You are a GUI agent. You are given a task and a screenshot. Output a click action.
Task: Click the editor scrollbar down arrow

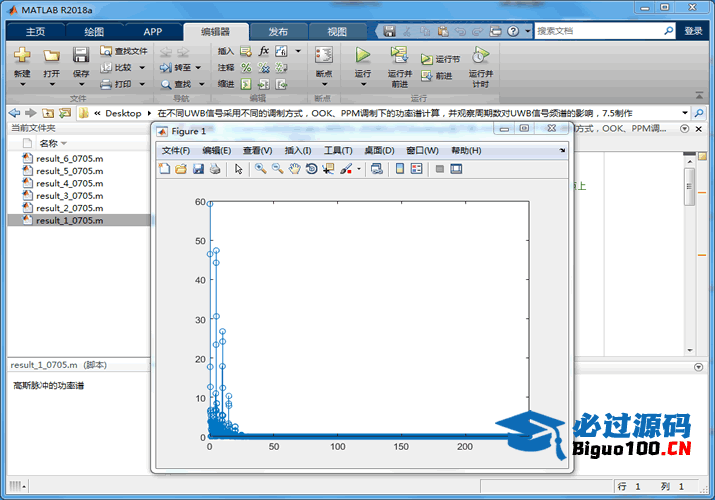coord(689,350)
